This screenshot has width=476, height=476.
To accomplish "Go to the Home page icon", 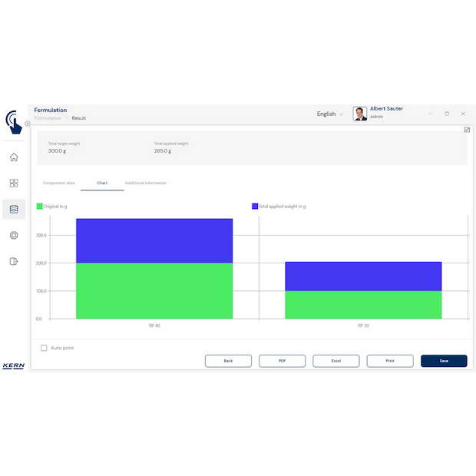I will (x=14, y=157).
